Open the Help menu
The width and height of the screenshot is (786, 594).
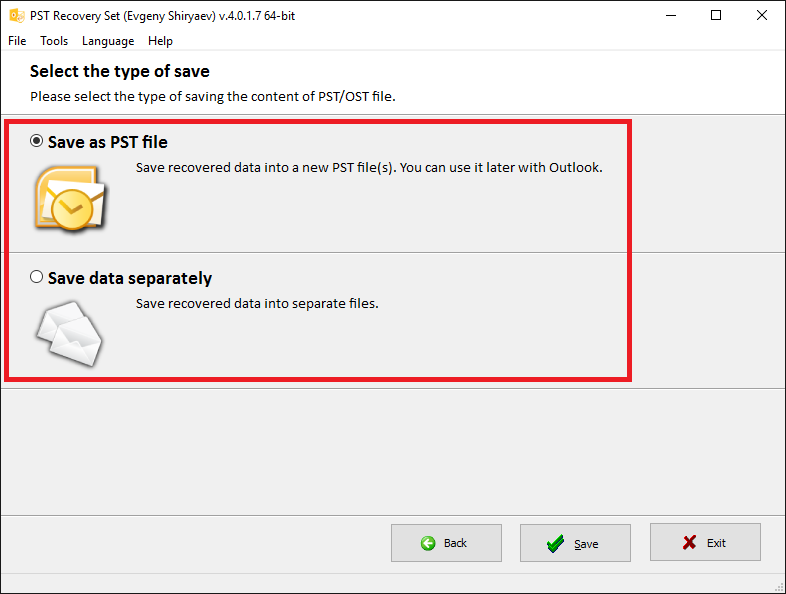point(160,41)
